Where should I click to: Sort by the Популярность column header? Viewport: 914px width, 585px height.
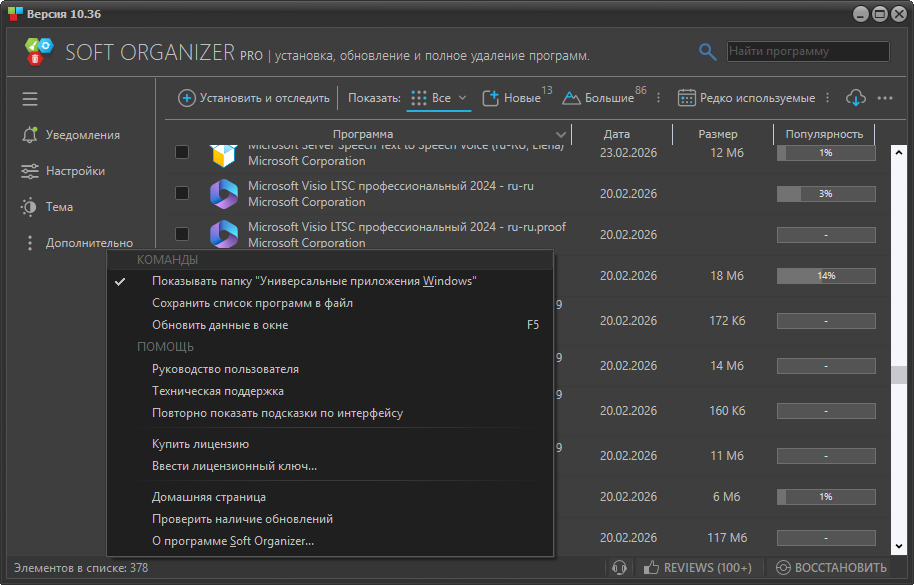click(824, 135)
